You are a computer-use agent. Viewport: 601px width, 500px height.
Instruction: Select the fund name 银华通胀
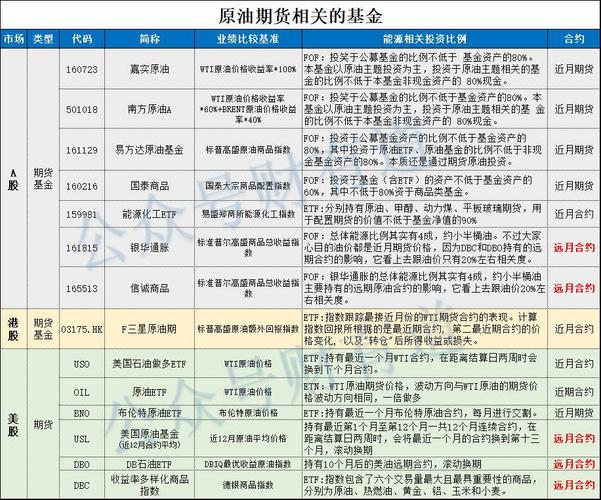pyautogui.click(x=149, y=248)
